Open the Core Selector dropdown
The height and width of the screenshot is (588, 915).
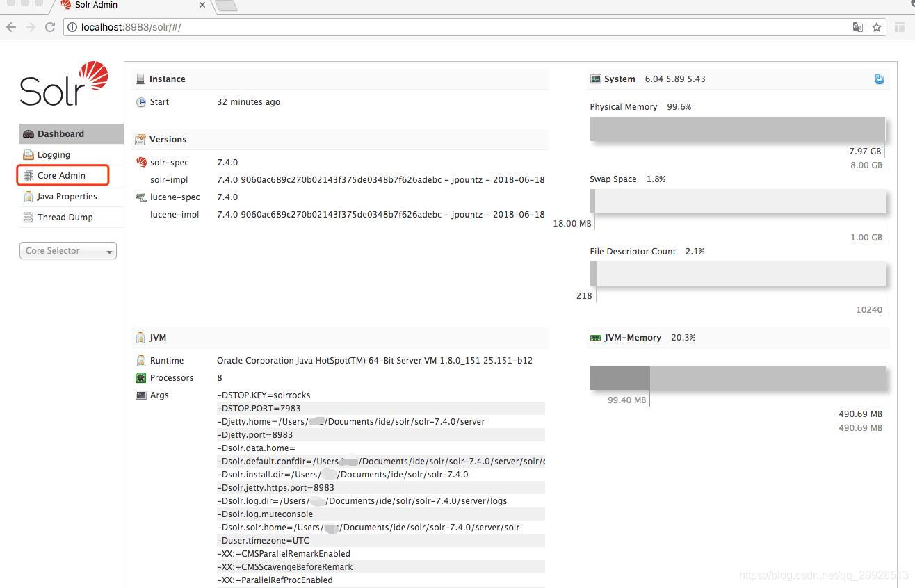(68, 251)
